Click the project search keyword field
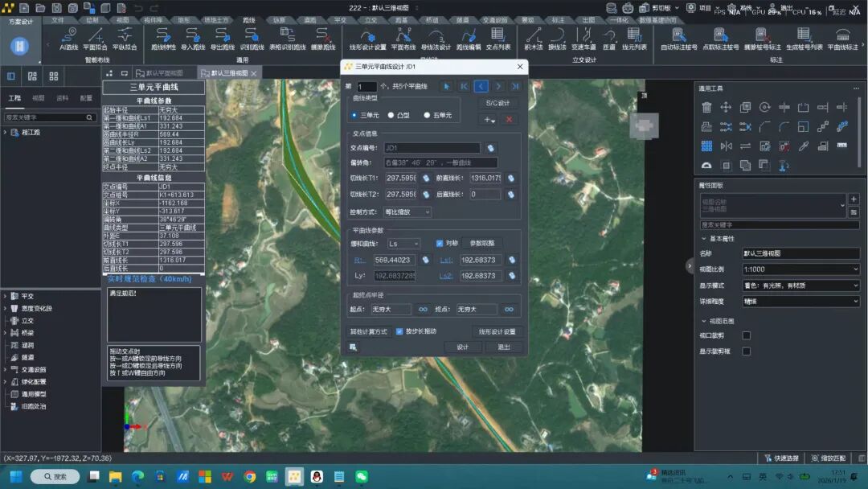The height and width of the screenshot is (489, 868). pos(49,117)
